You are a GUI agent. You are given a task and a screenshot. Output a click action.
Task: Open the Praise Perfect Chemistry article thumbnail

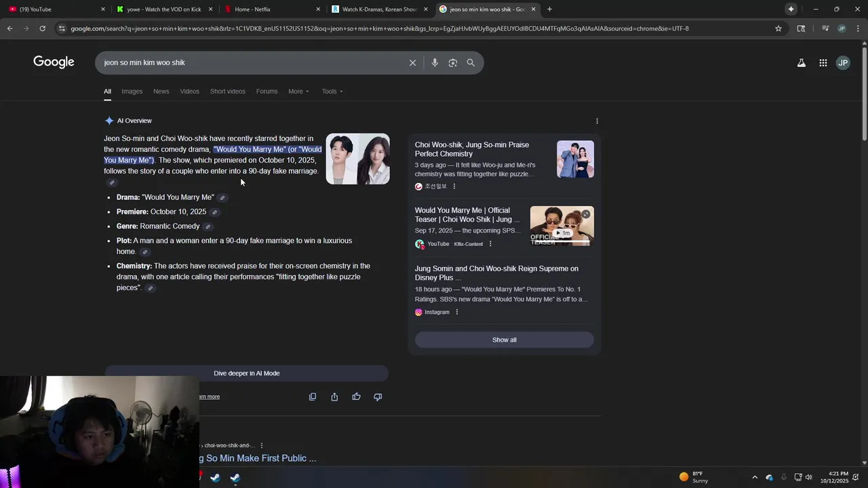coord(575,159)
